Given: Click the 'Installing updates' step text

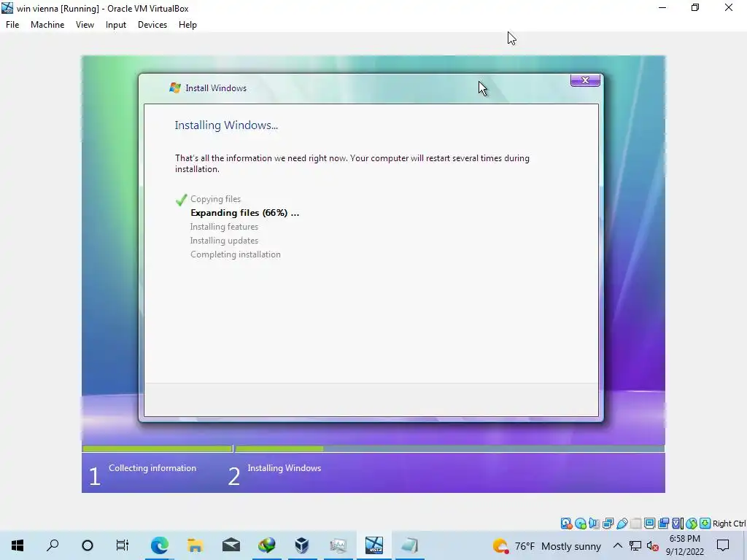Looking at the screenshot, I should tap(225, 241).
